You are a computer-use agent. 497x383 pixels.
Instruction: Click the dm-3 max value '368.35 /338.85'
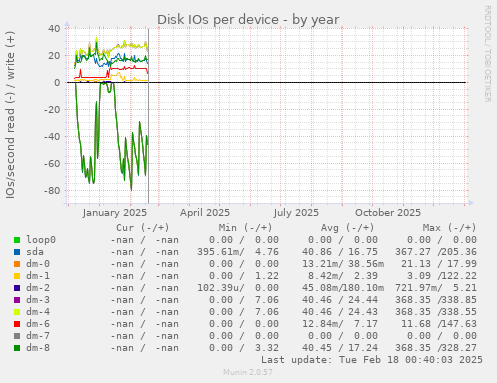(436, 300)
